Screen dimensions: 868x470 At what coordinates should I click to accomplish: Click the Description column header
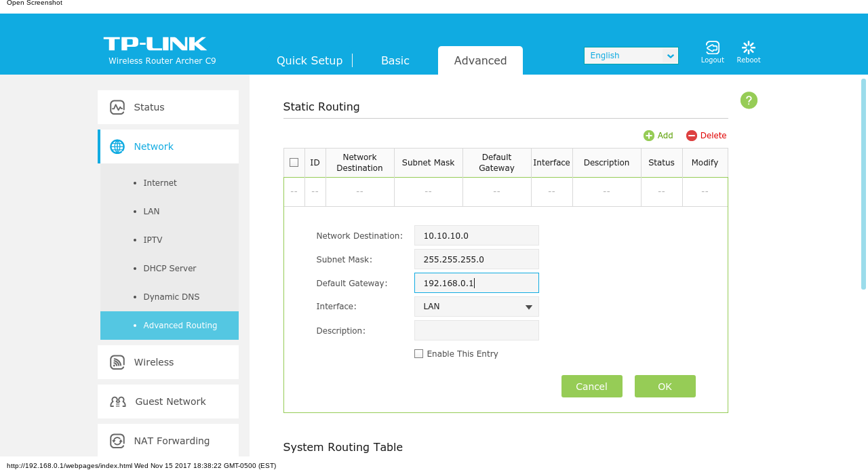(x=607, y=163)
